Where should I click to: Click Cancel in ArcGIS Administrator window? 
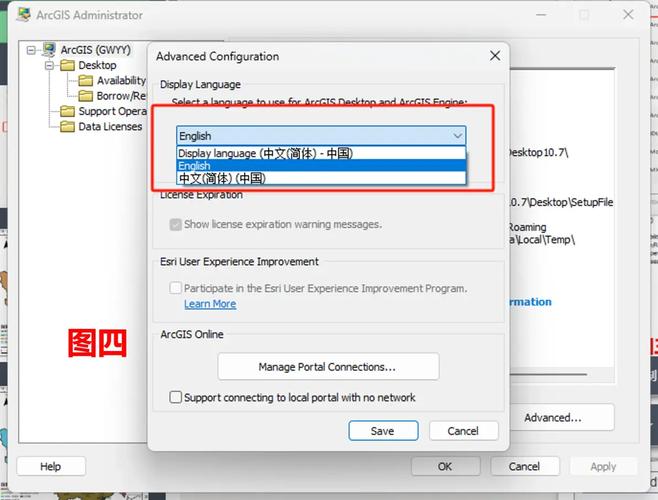(525, 466)
